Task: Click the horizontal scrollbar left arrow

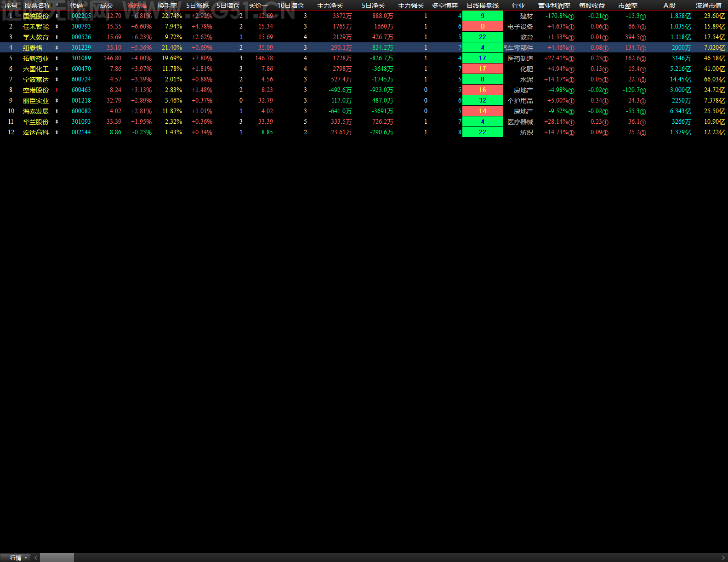Action: pos(36,558)
